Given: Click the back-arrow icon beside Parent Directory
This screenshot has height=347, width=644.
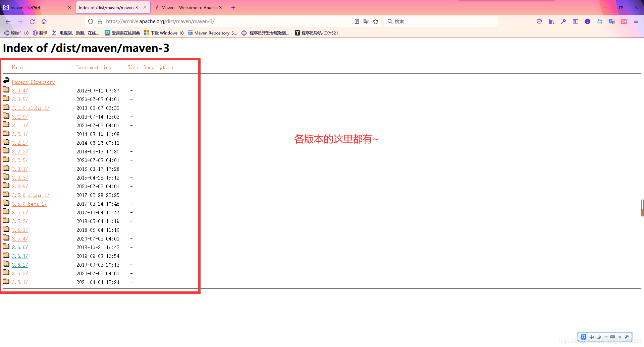Looking at the screenshot, I should (6, 80).
